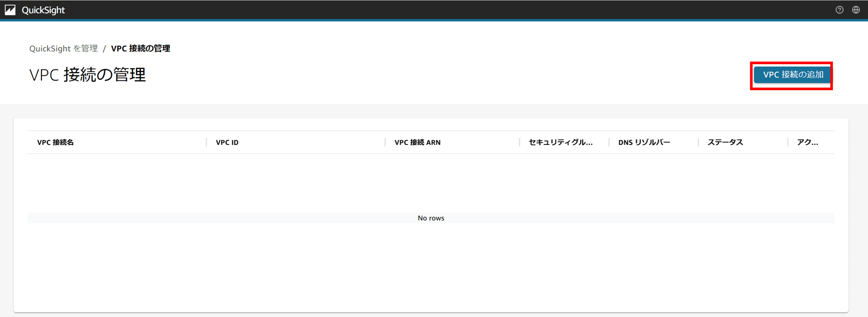The width and height of the screenshot is (868, 317).
Task: Click the No rows message
Action: (x=431, y=218)
